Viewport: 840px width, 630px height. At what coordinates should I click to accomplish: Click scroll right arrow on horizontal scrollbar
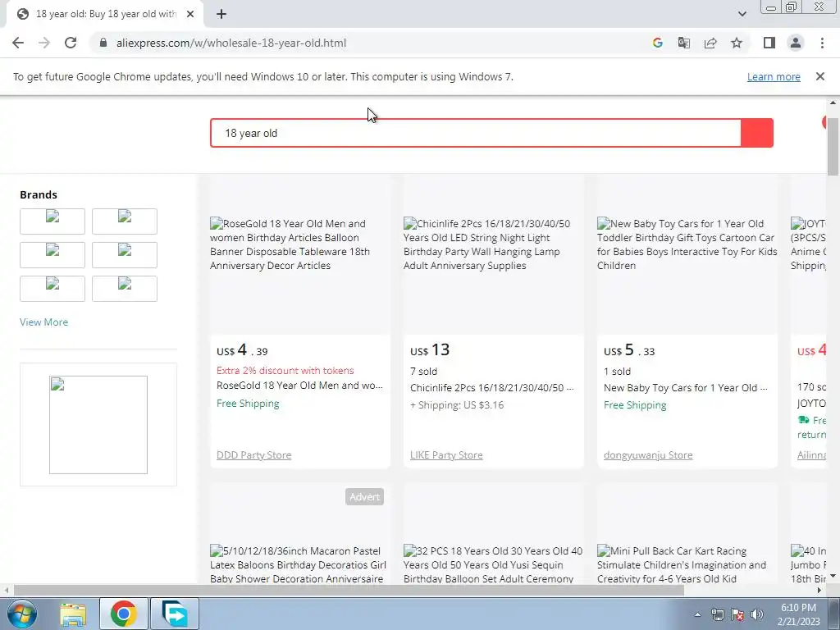point(819,591)
